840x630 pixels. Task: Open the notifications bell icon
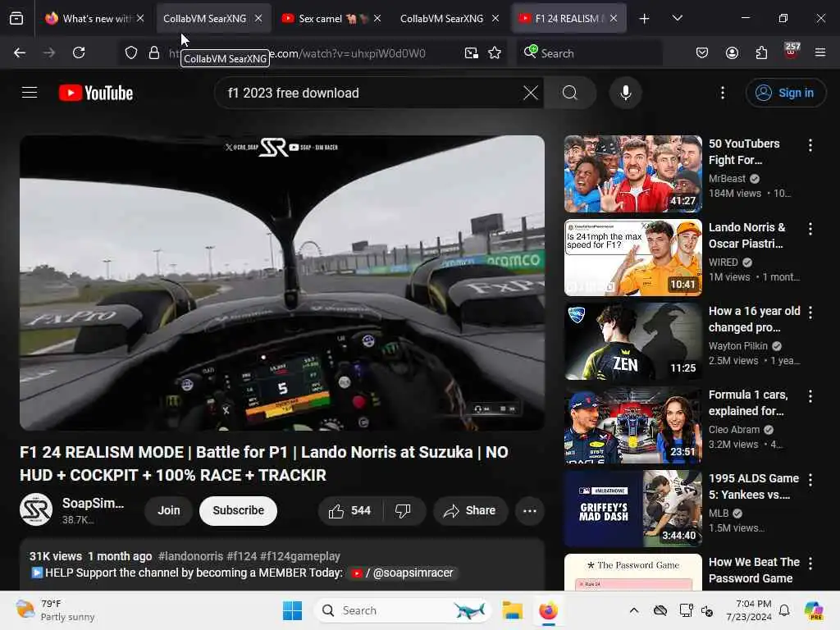(x=783, y=610)
